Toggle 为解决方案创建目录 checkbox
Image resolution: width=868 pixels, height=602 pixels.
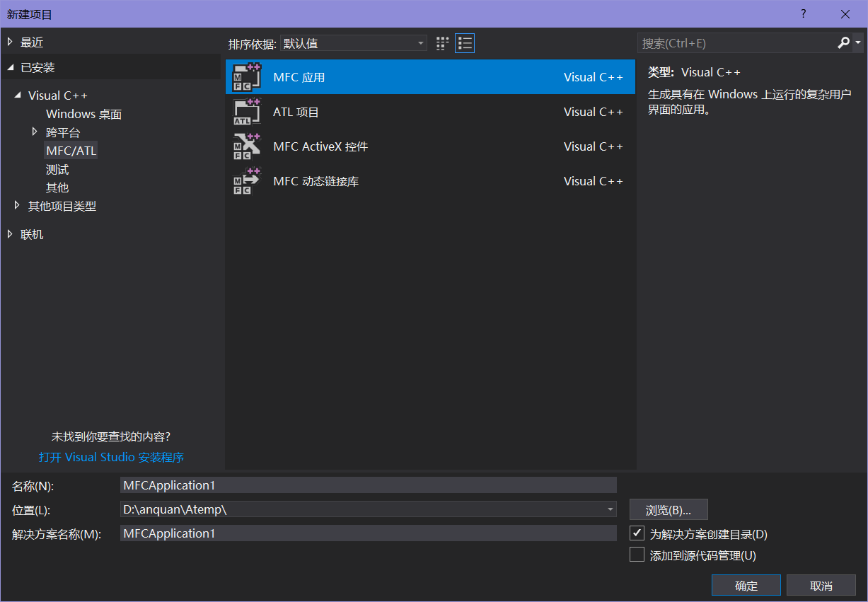click(637, 533)
